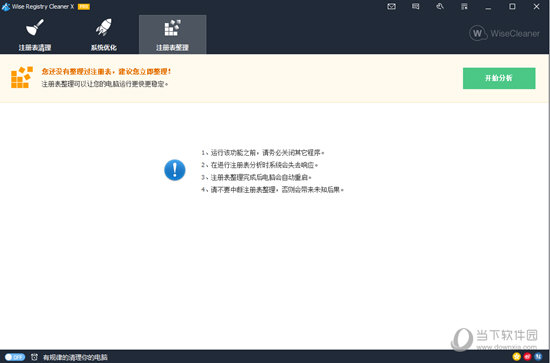Close the Wise Registry Cleaner window
The image size is (550, 363).
(536, 7)
